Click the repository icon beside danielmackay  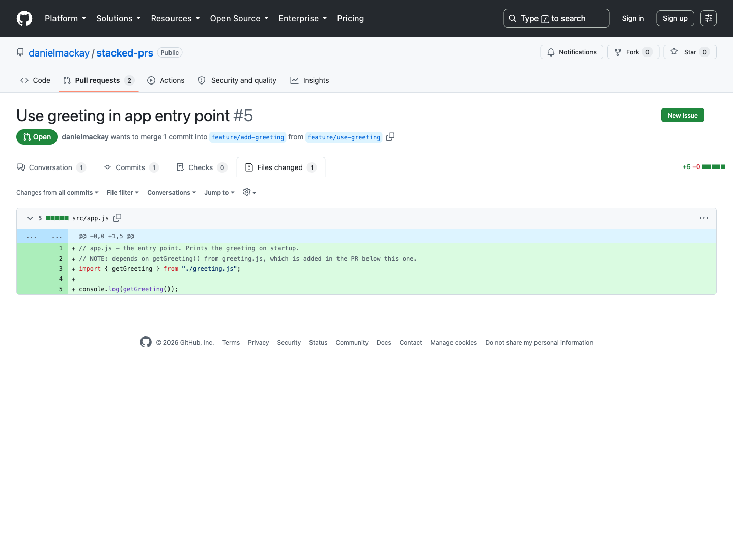click(x=20, y=52)
